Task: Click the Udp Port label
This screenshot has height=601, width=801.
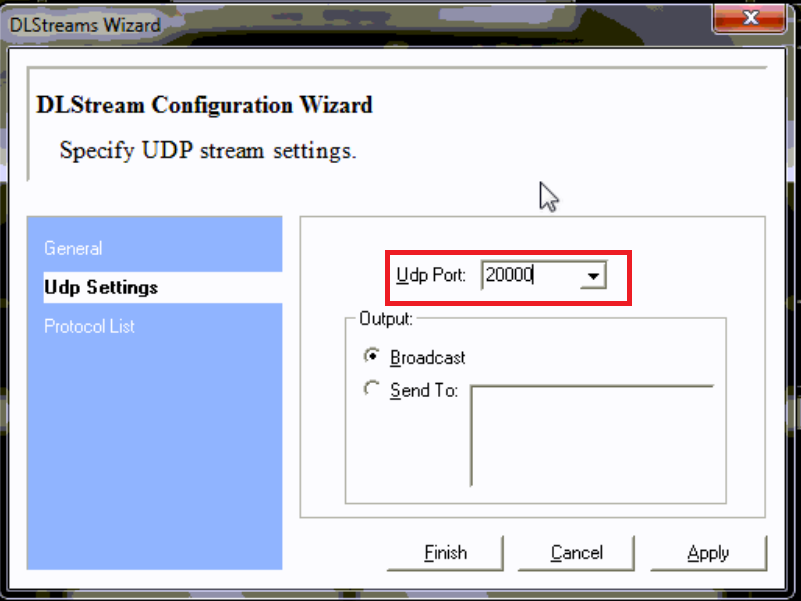Action: [428, 275]
